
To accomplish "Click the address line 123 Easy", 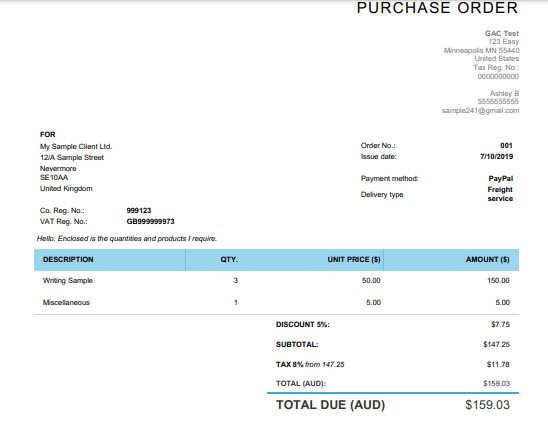I will tap(504, 42).
